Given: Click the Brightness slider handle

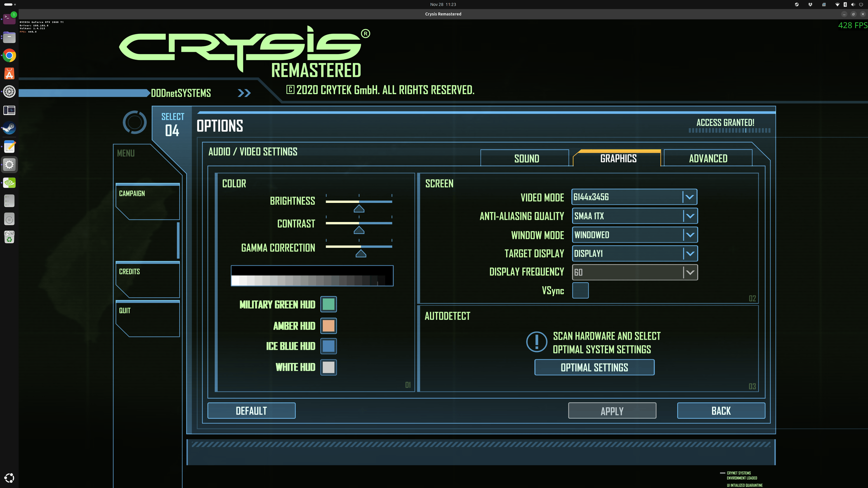Looking at the screenshot, I should click(359, 209).
